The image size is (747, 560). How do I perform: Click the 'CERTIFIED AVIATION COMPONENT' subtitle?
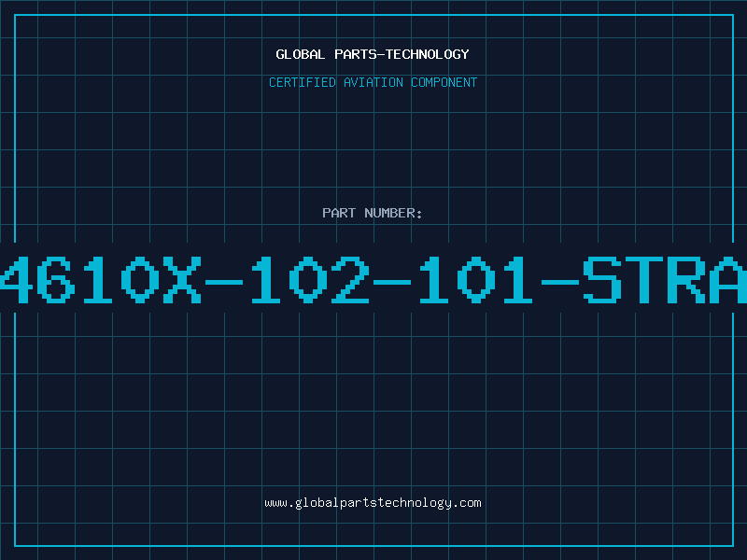[x=373, y=82]
